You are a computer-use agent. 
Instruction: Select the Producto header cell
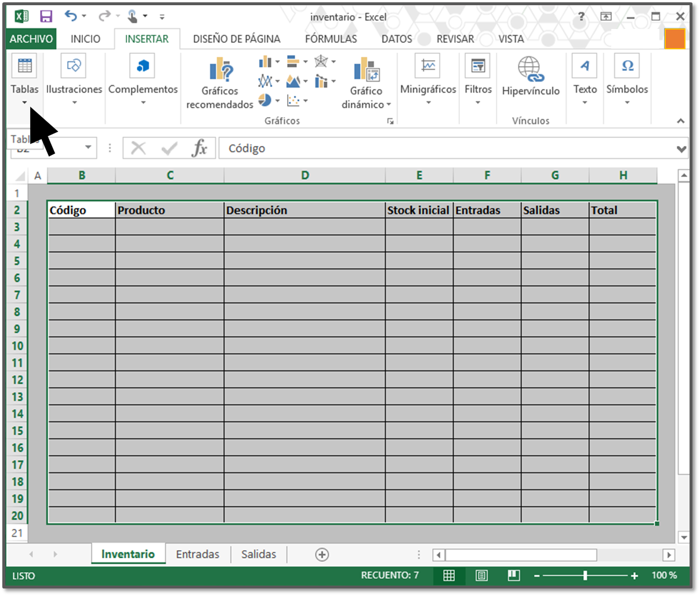click(169, 210)
